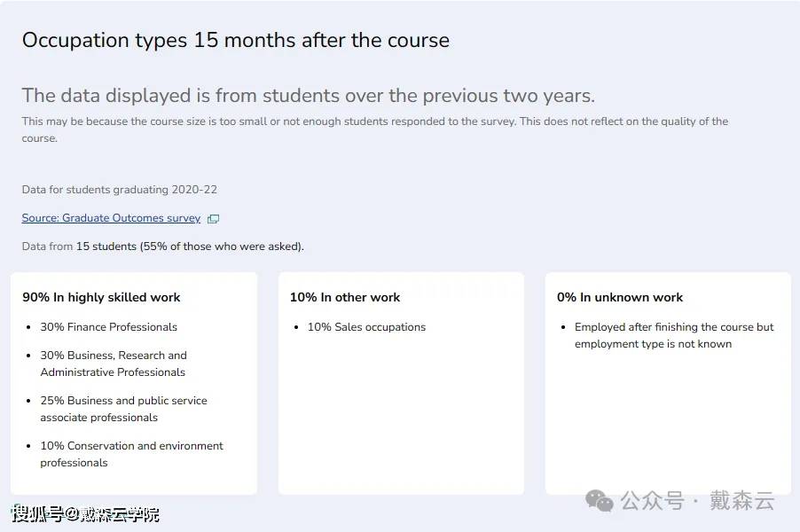Click the 'data displayed is from students' subtitle
Image resolution: width=800 pixels, height=532 pixels.
pos(308,96)
